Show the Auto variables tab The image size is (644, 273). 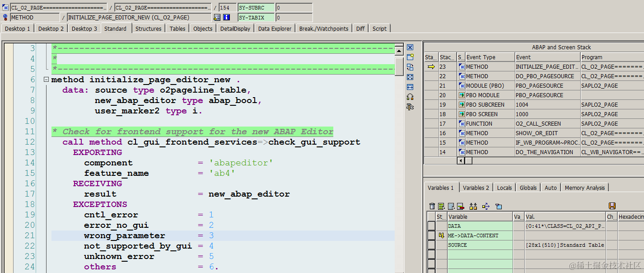[x=551, y=188]
